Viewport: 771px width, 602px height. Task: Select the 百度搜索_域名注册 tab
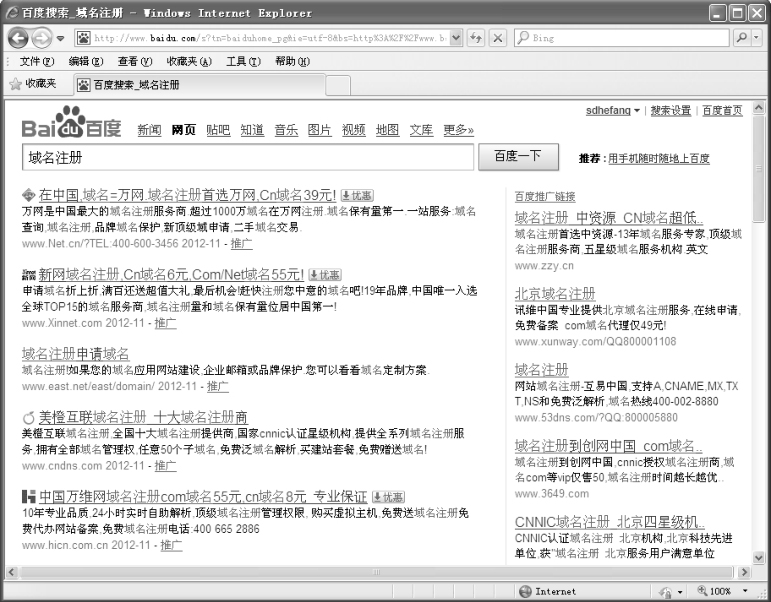pyautogui.click(x=199, y=85)
